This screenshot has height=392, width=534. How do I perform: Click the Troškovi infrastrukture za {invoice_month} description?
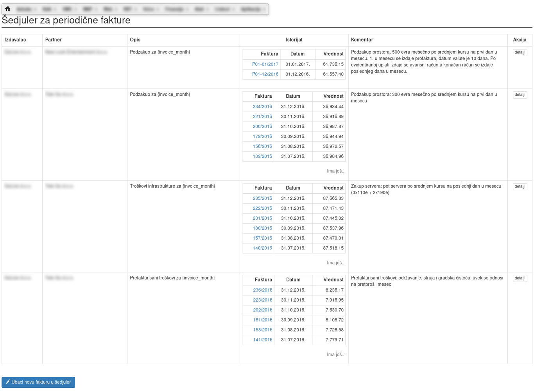(x=172, y=186)
